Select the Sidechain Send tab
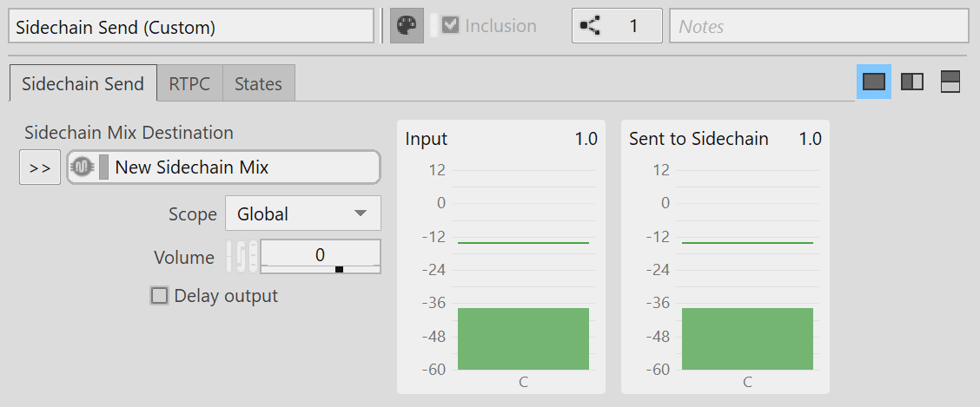 tap(83, 84)
